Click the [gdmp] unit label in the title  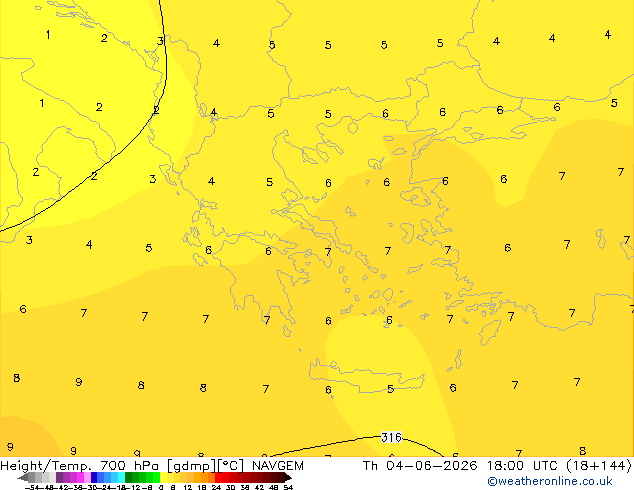(192, 466)
